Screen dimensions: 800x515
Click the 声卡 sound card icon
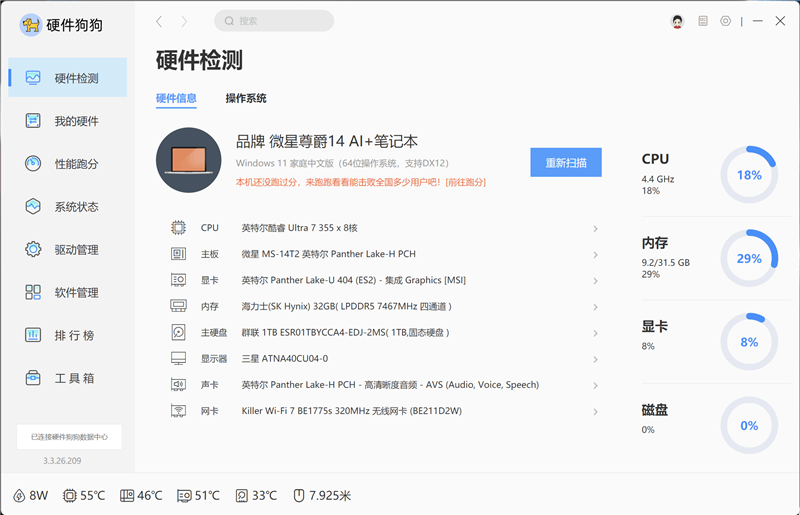tap(178, 384)
